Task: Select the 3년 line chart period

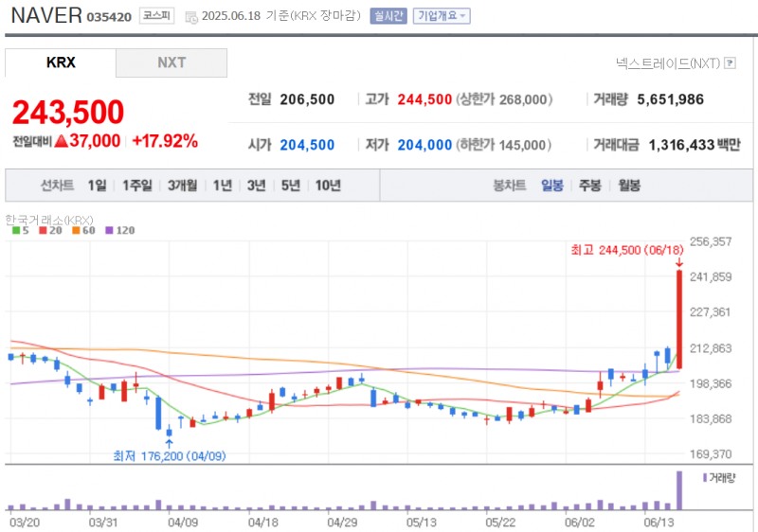Action: 256,186
